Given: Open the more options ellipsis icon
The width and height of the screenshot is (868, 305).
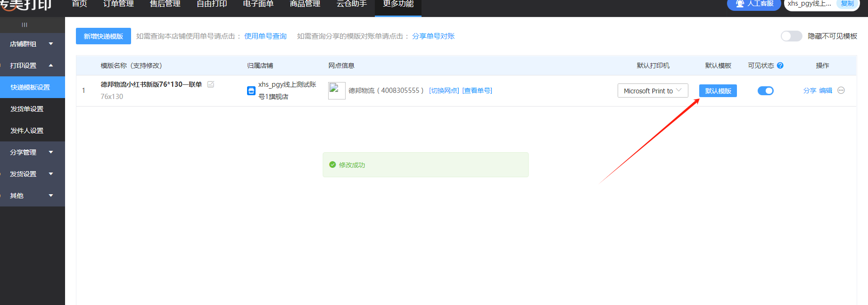Looking at the screenshot, I should [x=841, y=91].
